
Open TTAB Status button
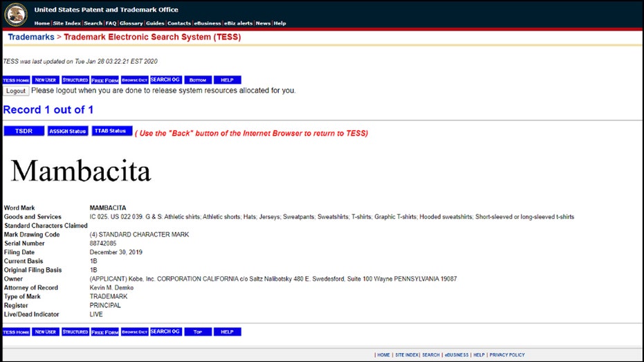coord(112,131)
